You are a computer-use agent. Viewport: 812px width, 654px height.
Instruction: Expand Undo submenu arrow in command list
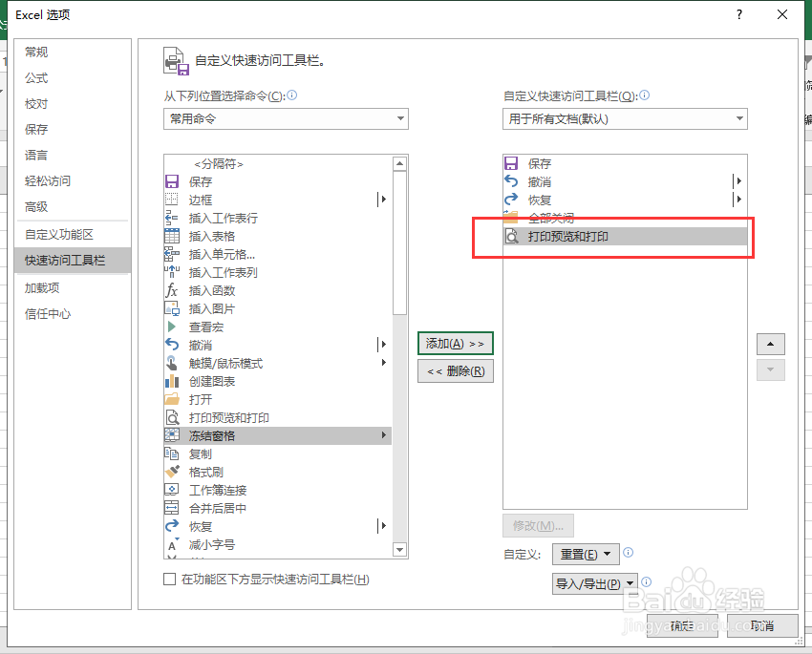coord(383,344)
